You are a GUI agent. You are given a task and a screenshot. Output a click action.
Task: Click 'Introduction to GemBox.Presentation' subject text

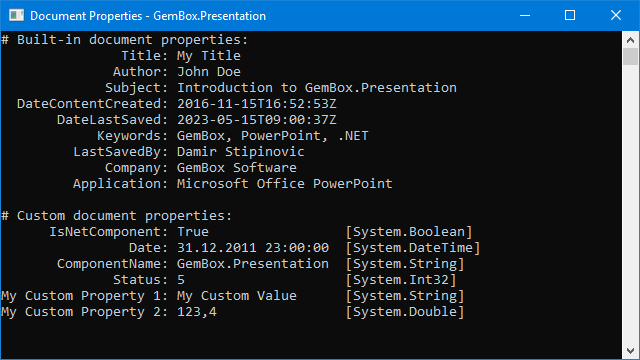pos(317,88)
